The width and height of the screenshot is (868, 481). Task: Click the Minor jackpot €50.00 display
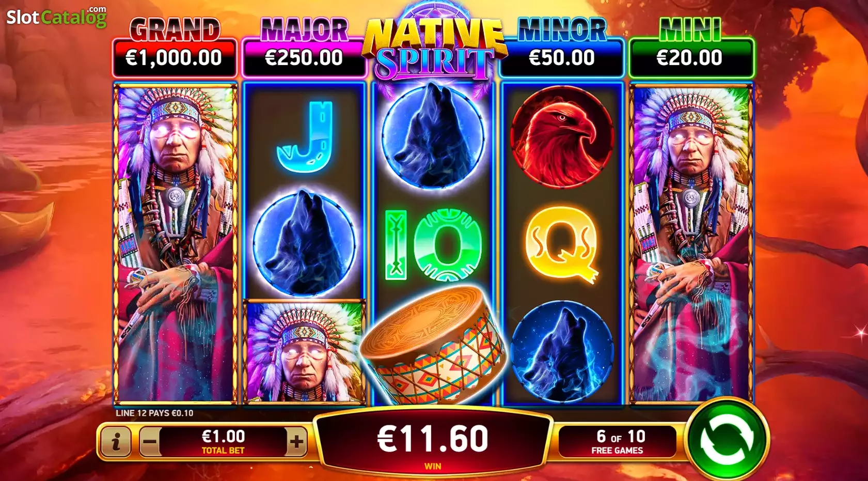click(562, 57)
